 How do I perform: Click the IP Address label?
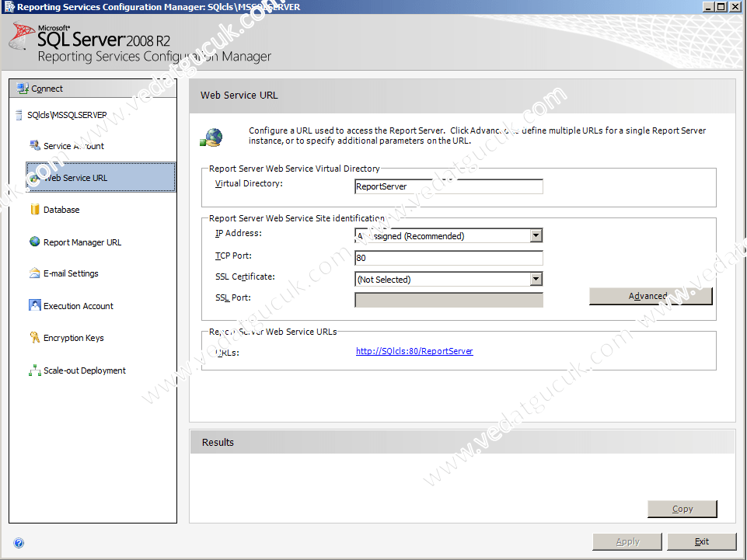pos(238,233)
